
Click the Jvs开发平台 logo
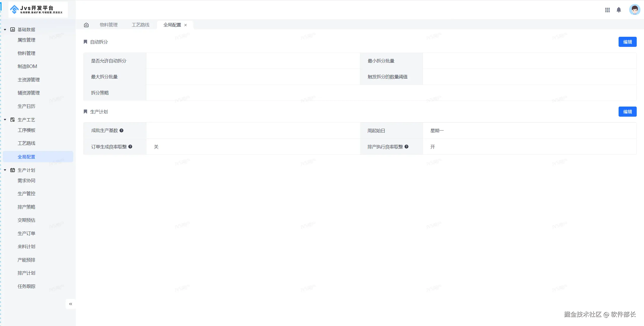pos(38,10)
